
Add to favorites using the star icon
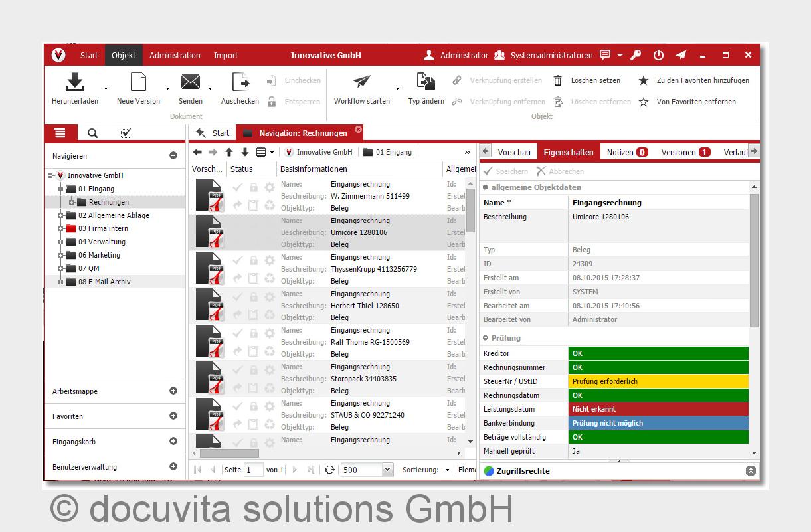click(643, 81)
